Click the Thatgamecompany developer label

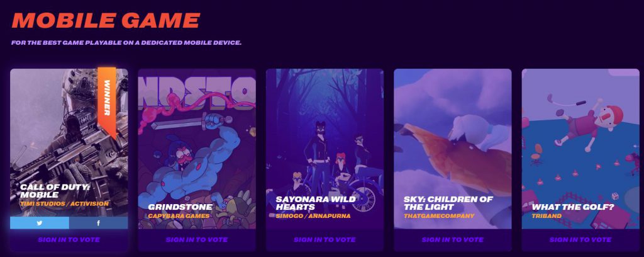pos(439,216)
